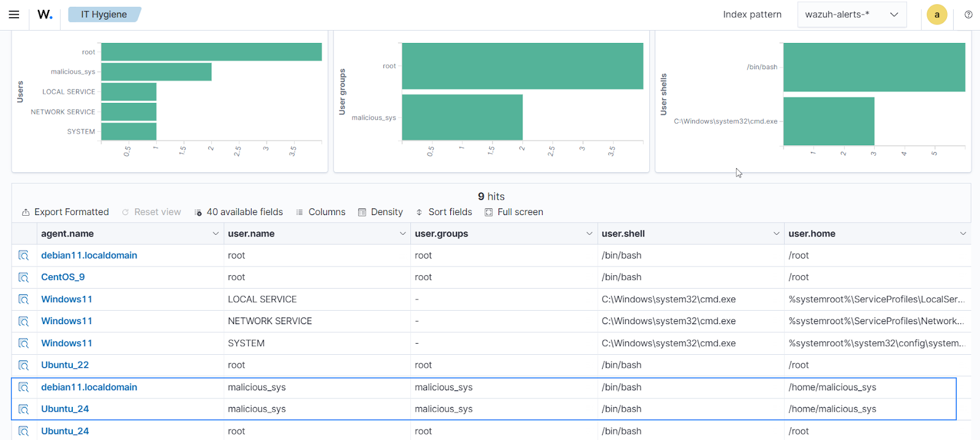Click the LOCAL SERVICE bar in Users chart
This screenshot has height=440, width=980.
[x=129, y=92]
